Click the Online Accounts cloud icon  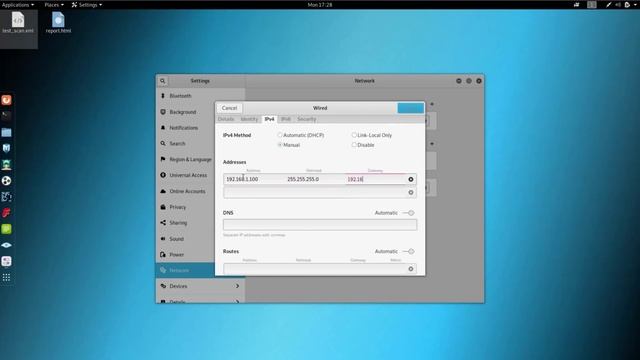(163, 191)
